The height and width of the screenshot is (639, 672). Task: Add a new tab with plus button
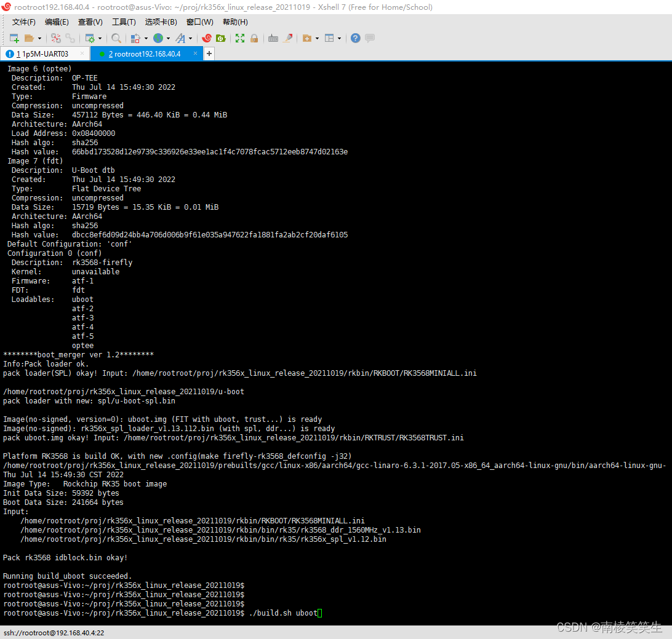click(209, 54)
